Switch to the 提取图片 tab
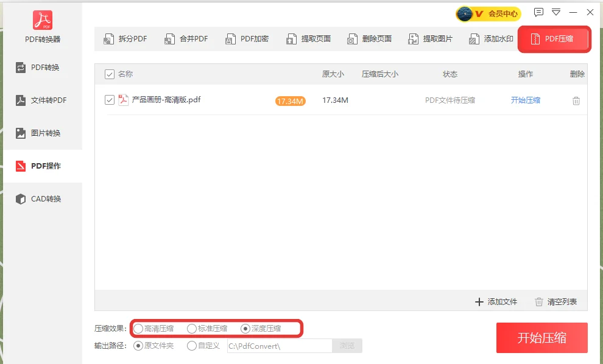The height and width of the screenshot is (364, 603). [430, 39]
